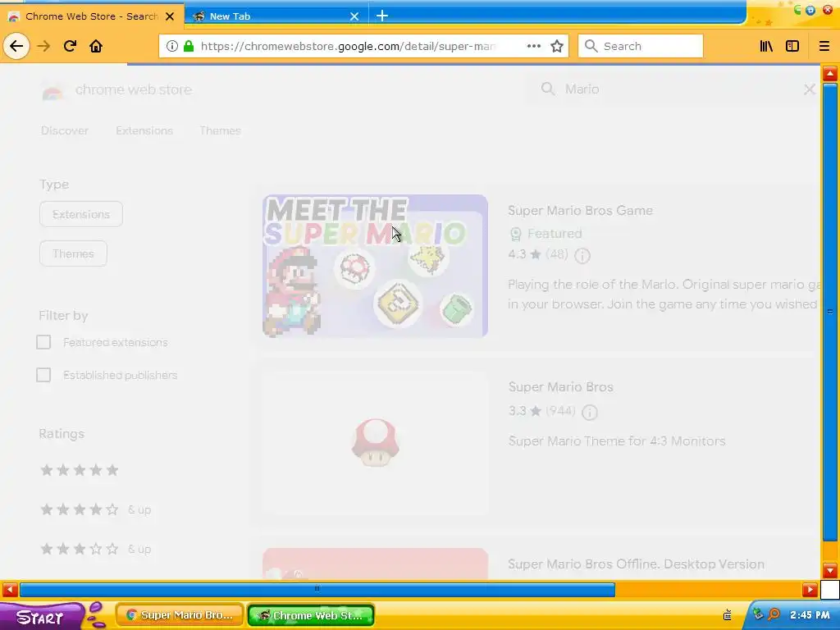The height and width of the screenshot is (630, 840).
Task: Switch to Chrome Web St... taskbar window
Action: (x=311, y=615)
